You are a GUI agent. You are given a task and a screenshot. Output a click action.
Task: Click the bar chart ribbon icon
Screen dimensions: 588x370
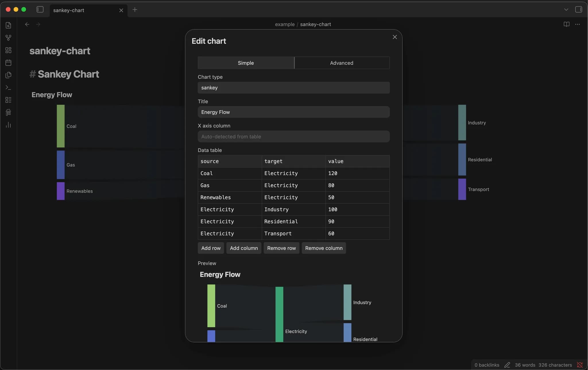coord(8,125)
